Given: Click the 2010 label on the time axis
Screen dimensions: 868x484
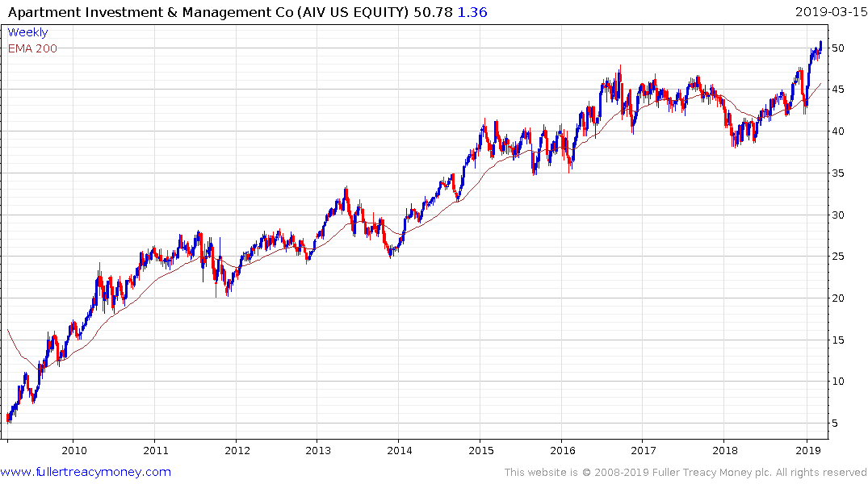Looking at the screenshot, I should pyautogui.click(x=74, y=450).
